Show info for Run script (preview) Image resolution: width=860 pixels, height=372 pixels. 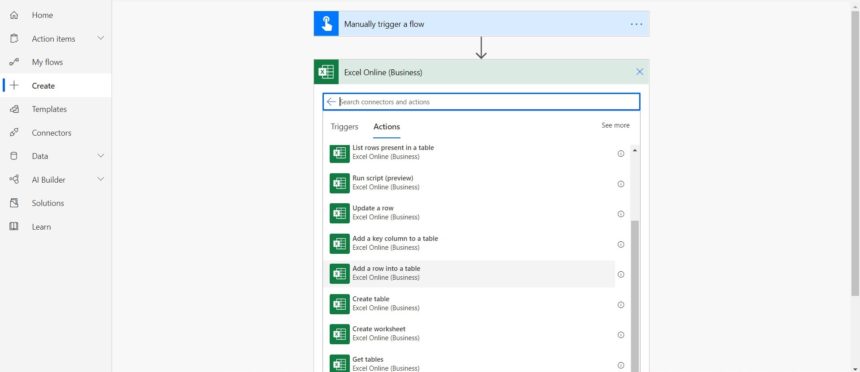(x=621, y=184)
